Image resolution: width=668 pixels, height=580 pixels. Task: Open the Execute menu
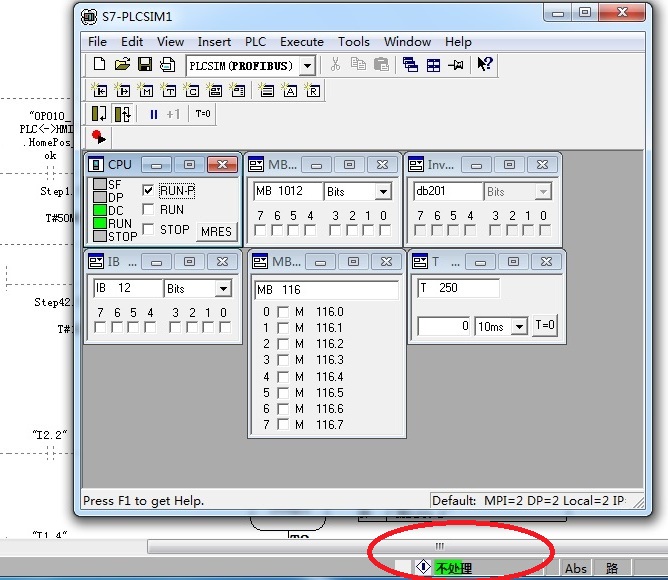coord(302,42)
